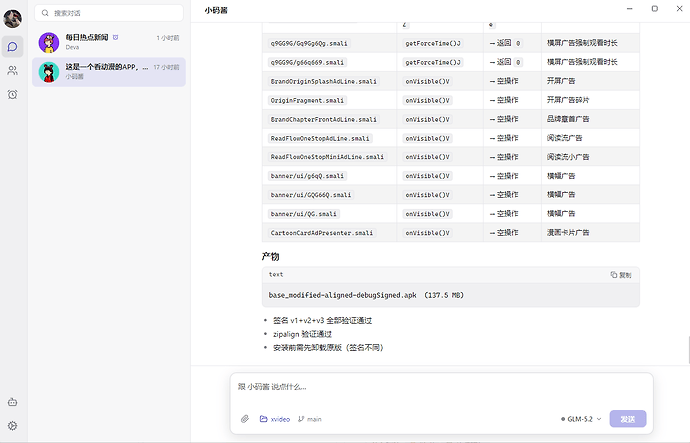Click the badge icon next to 每日热点新闻
The width and height of the screenshot is (690, 443).
115,37
